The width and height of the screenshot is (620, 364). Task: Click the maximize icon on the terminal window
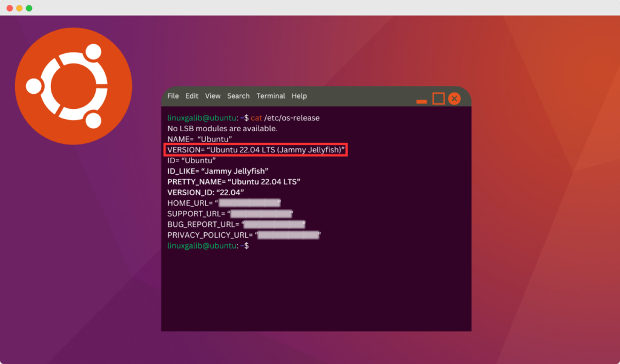click(438, 98)
